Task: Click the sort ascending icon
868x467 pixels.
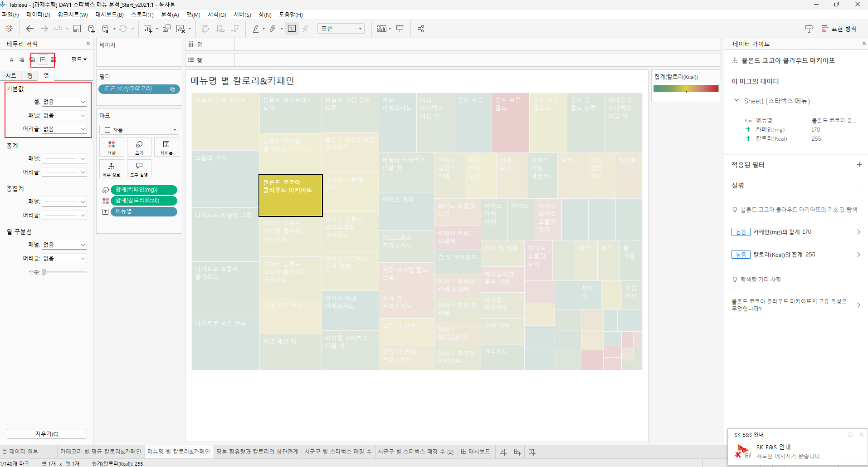Action: (x=220, y=29)
